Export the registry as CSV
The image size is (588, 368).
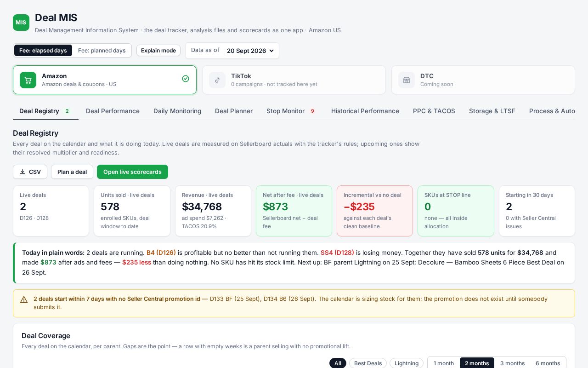[x=30, y=172]
